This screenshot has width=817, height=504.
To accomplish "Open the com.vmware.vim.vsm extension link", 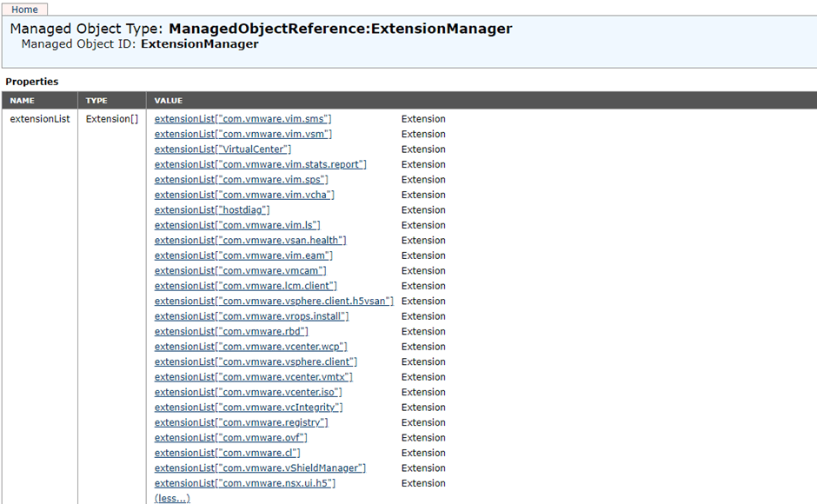I will 242,134.
